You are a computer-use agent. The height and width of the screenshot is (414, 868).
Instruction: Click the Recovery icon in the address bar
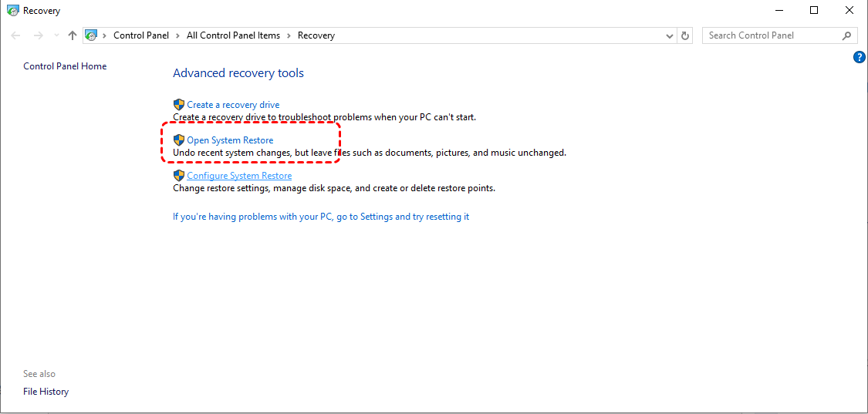tap(91, 35)
